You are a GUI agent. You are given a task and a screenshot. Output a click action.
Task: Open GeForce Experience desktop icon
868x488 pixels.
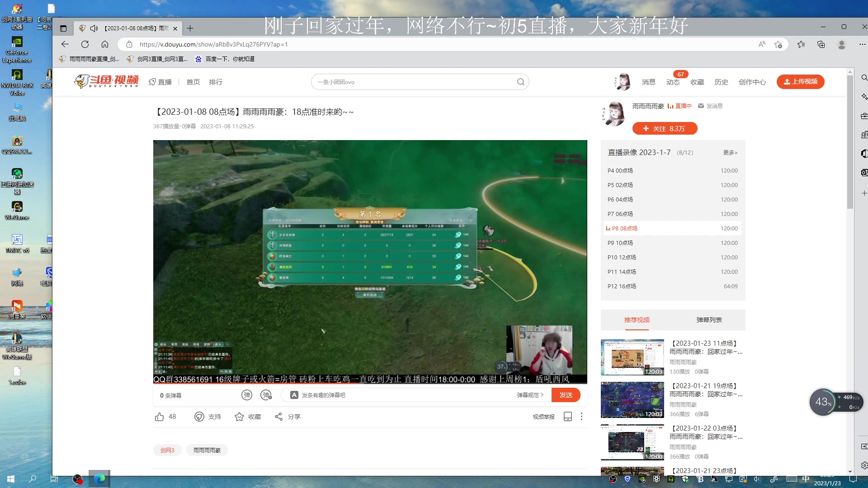tap(17, 50)
